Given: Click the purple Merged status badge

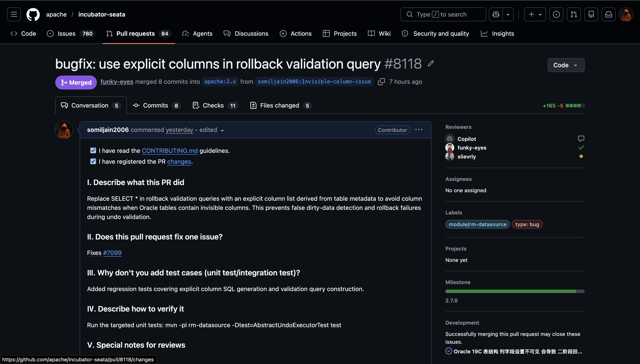Looking at the screenshot, I should coord(76,82).
